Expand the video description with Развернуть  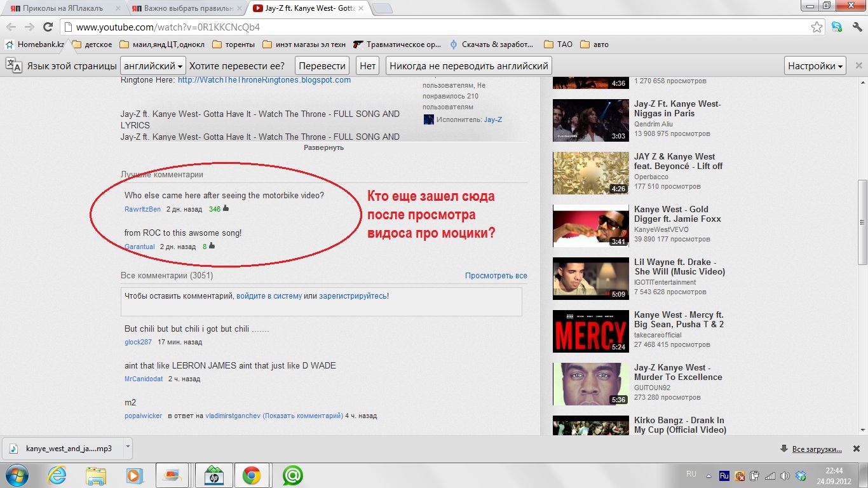pyautogui.click(x=323, y=147)
